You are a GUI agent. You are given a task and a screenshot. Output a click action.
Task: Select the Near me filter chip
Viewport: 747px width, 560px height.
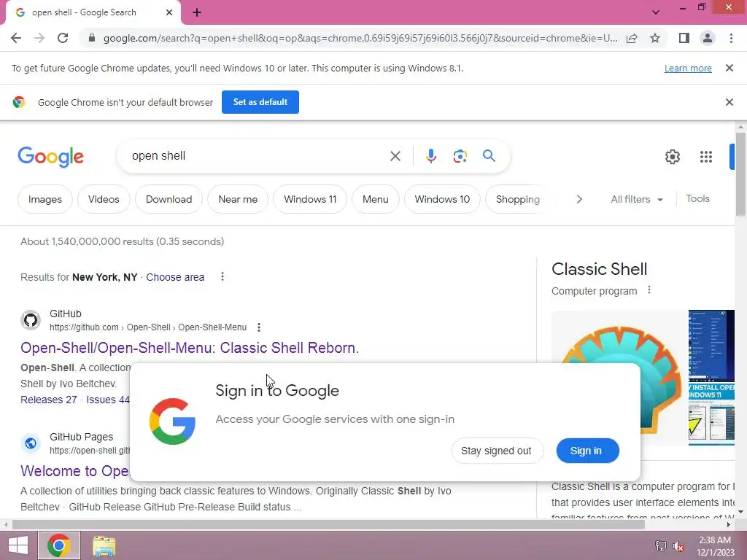coord(238,199)
